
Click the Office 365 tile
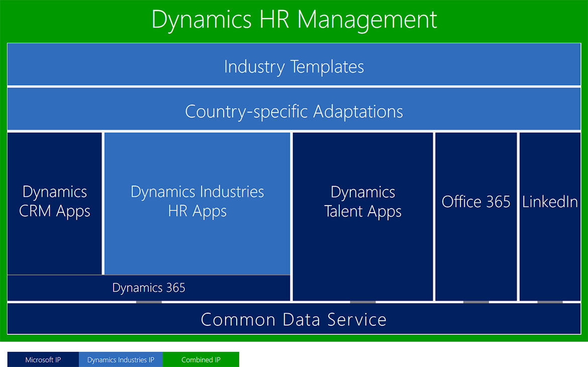(x=475, y=202)
